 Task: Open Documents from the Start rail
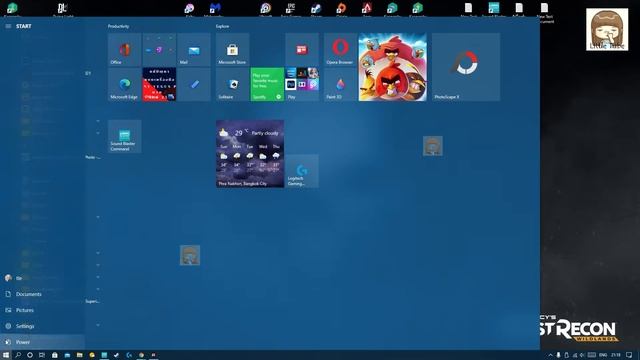(42, 294)
